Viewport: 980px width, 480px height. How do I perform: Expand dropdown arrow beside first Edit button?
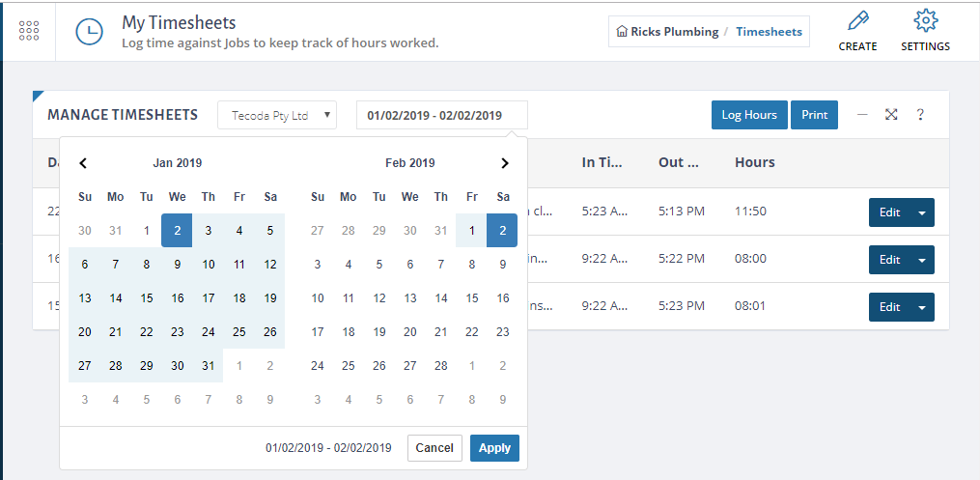coord(922,212)
